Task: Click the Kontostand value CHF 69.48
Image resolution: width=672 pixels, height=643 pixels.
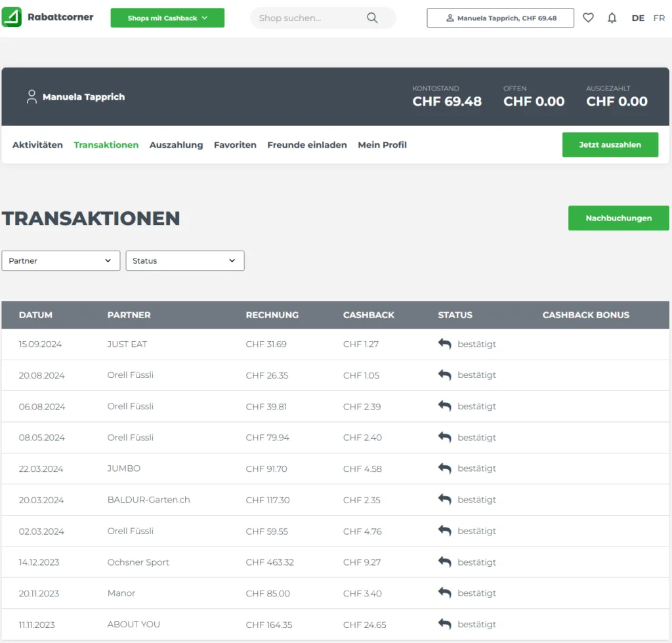Action: click(447, 102)
